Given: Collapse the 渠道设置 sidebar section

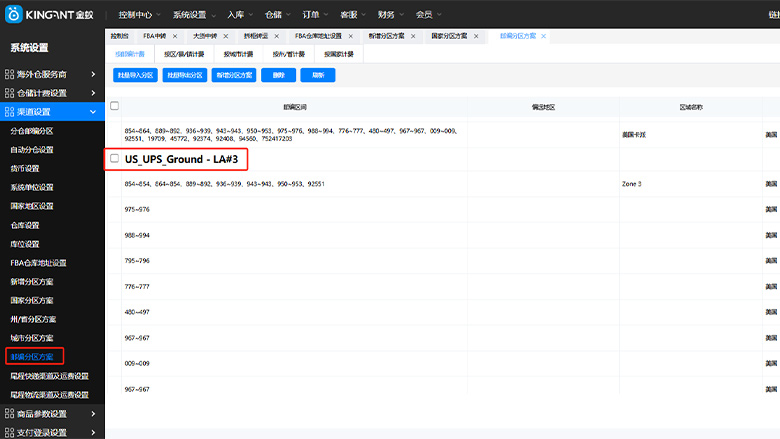Looking at the screenshot, I should 93,112.
